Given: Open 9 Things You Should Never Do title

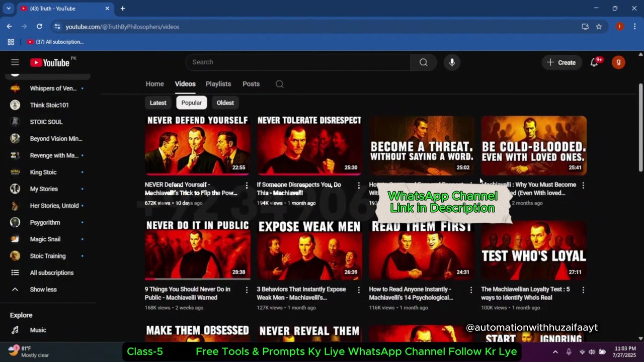Looking at the screenshot, I should pyautogui.click(x=188, y=294).
